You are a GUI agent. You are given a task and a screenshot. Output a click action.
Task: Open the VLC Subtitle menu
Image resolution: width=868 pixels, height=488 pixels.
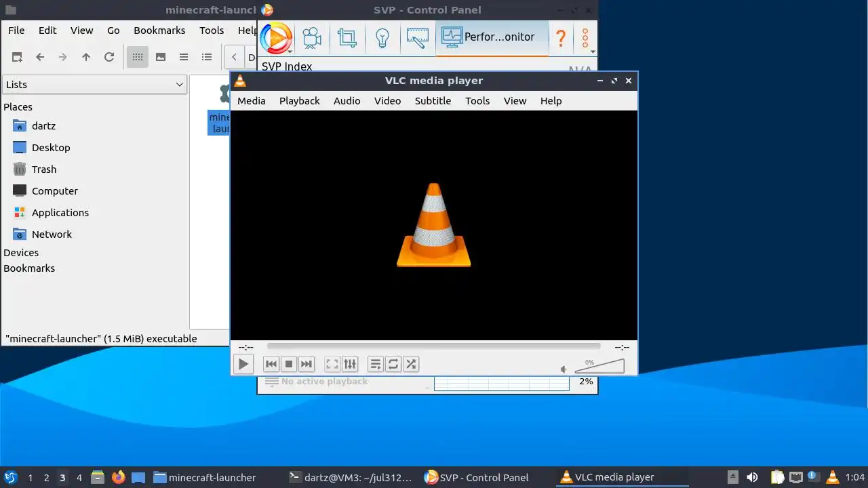click(x=433, y=100)
